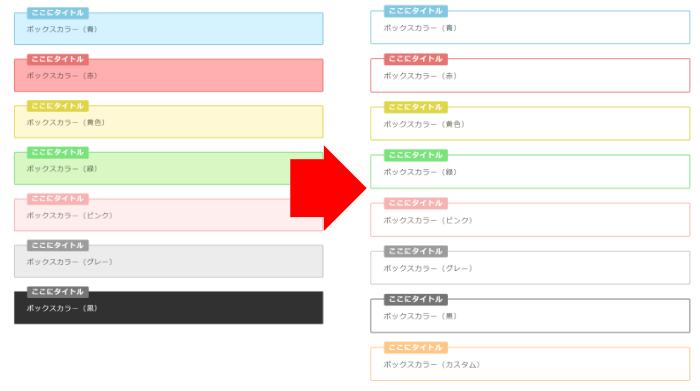The width and height of the screenshot is (700, 391).
Task: Click the blue filled box text ボックスカラー（青）
Action: [x=62, y=29]
